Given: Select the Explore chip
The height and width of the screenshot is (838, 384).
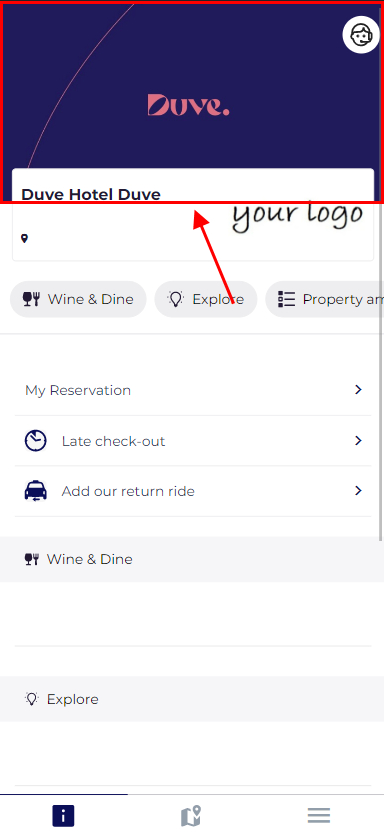Looking at the screenshot, I should coord(206,299).
